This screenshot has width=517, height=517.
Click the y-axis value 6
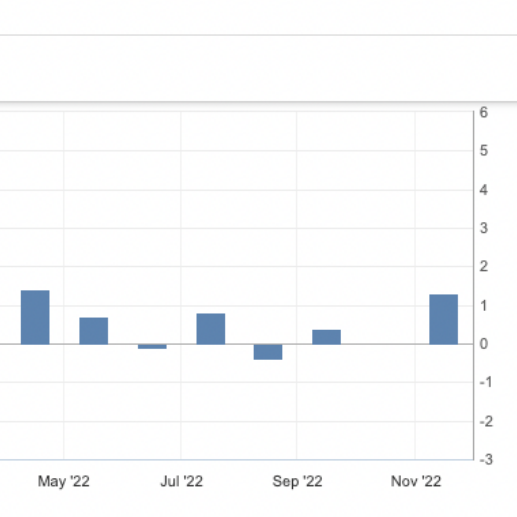(484, 112)
